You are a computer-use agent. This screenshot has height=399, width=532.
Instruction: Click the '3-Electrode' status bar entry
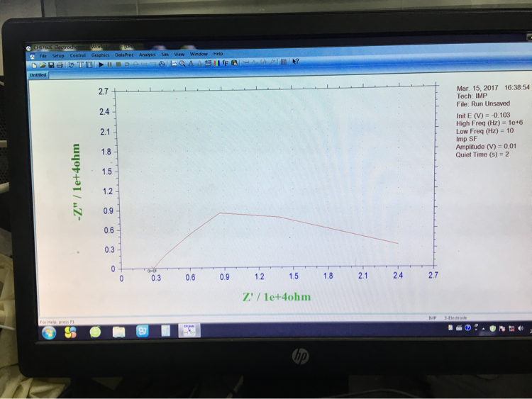(x=455, y=318)
